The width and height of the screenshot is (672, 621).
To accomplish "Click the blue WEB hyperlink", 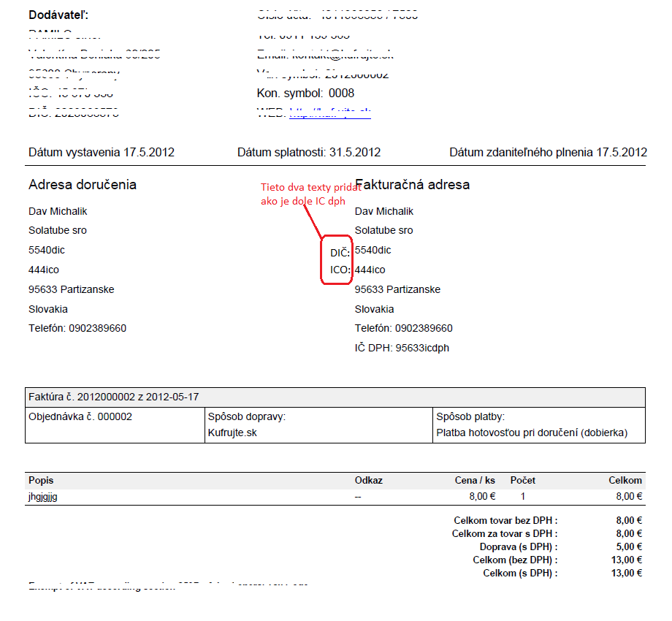I will [330, 113].
